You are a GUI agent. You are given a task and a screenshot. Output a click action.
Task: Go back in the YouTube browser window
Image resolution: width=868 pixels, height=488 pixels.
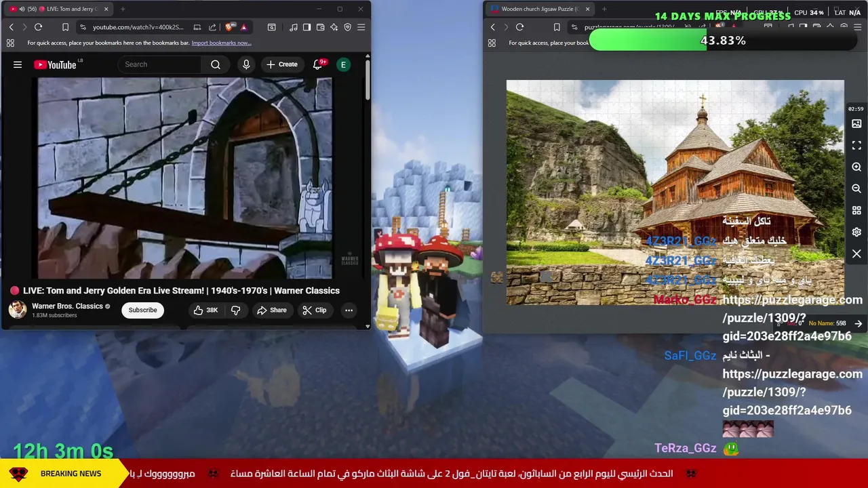tap(11, 27)
